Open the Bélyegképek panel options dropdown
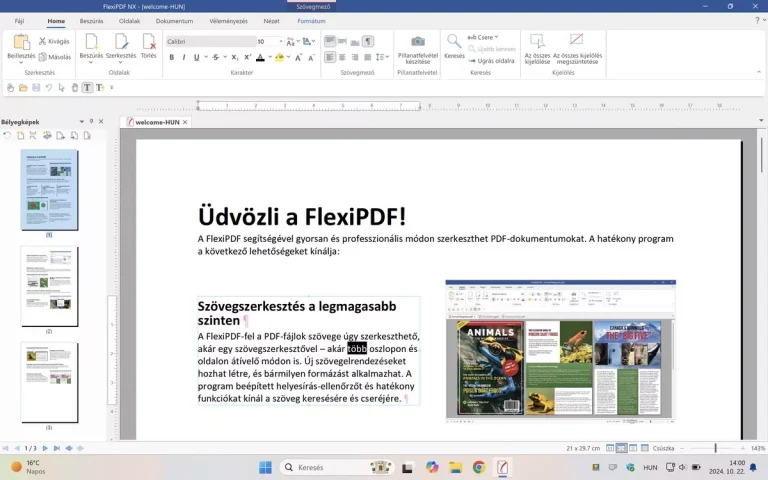The height and width of the screenshot is (480, 768). pos(81,121)
